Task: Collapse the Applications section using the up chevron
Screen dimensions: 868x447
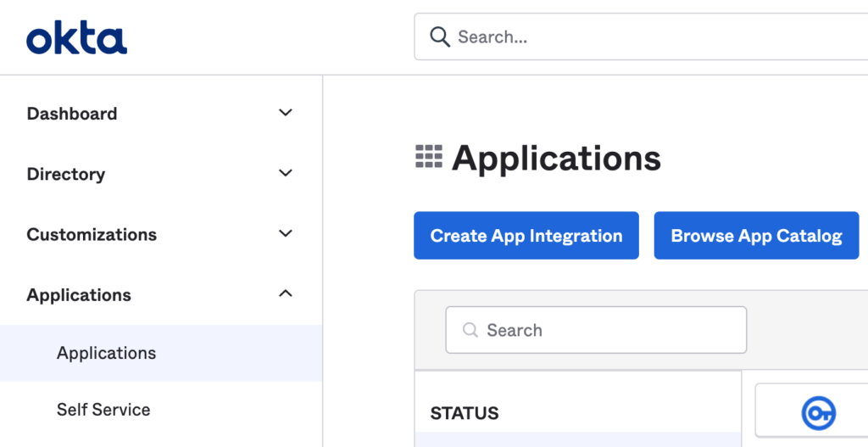Action: tap(285, 293)
